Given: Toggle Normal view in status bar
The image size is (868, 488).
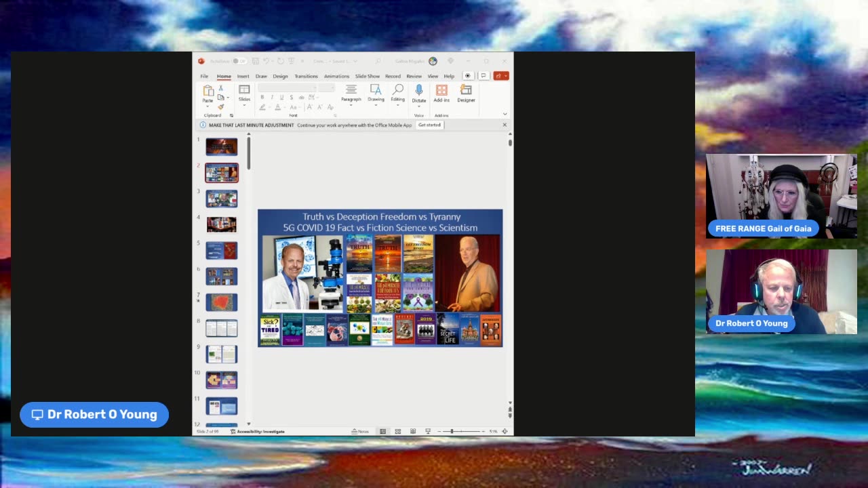Looking at the screenshot, I should point(383,431).
